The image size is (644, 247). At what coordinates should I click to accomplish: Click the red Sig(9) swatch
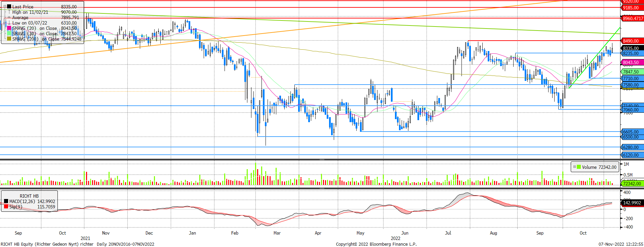[6, 207]
